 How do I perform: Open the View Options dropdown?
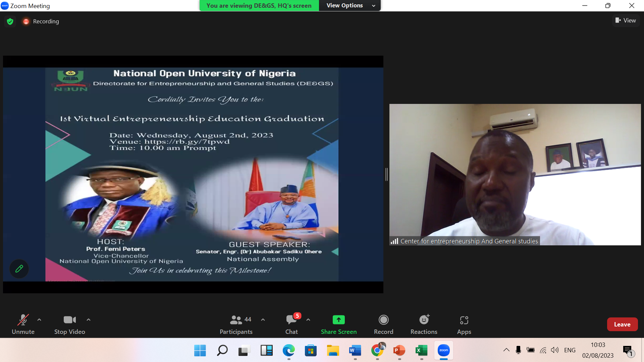click(350, 5)
